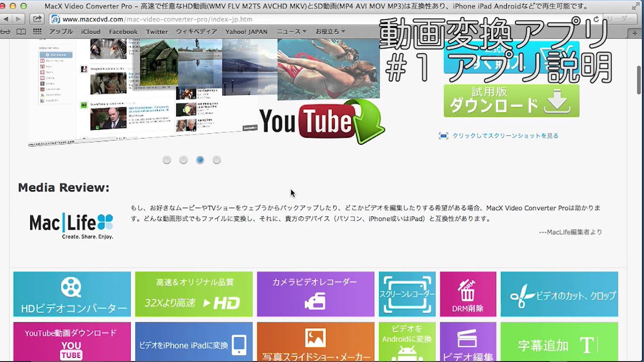Open the アップル bookmark
This screenshot has width=644, height=362.
click(61, 32)
